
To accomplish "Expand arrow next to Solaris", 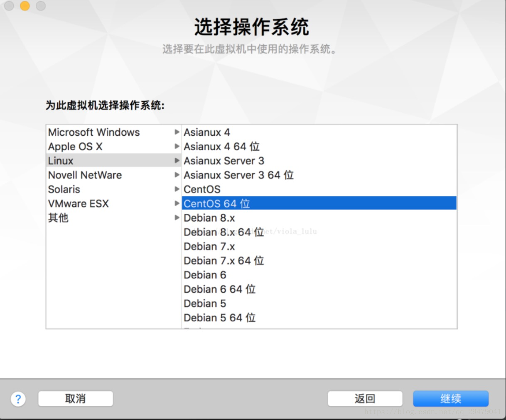I will (x=177, y=189).
